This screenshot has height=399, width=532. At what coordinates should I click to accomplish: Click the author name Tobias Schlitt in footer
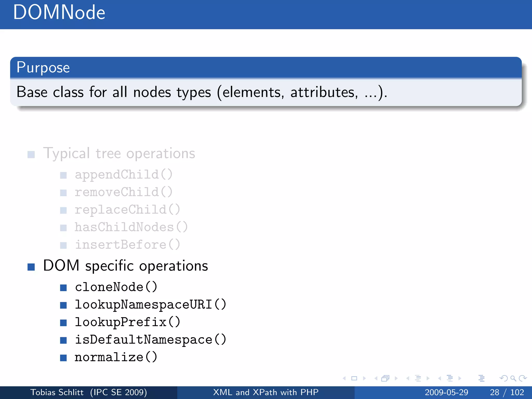click(x=57, y=392)
